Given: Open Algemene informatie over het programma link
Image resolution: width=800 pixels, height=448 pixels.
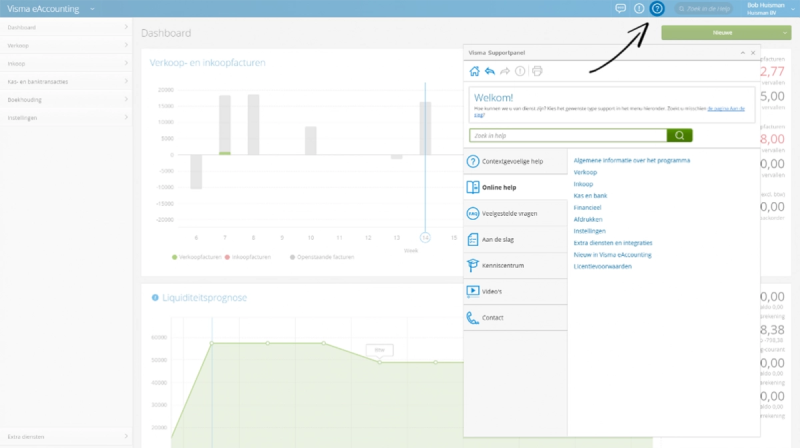Looking at the screenshot, I should click(632, 160).
